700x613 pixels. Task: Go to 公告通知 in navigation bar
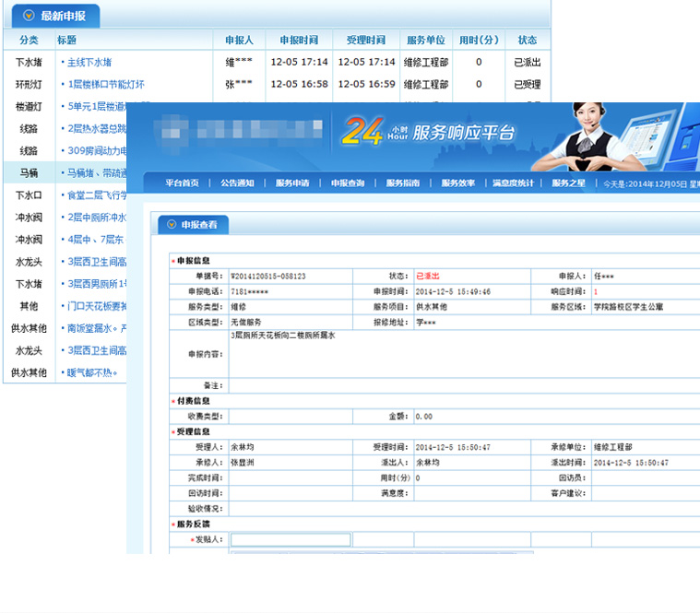coord(237,183)
